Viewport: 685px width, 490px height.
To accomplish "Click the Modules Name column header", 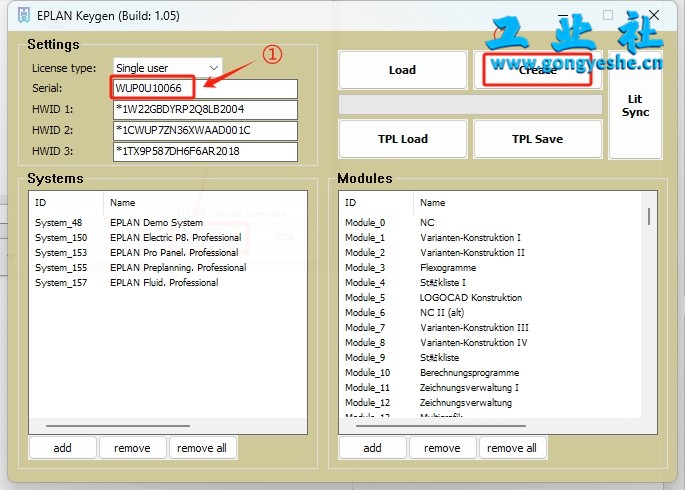I will 527,203.
